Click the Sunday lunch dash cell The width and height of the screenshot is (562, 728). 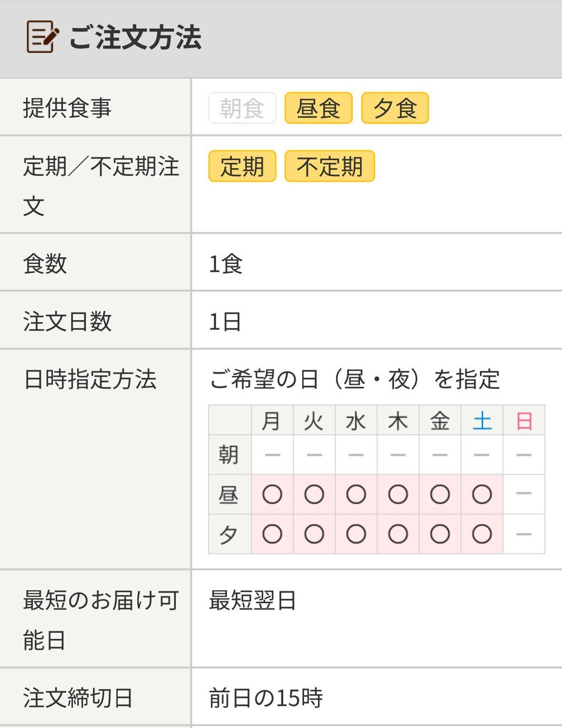click(524, 495)
